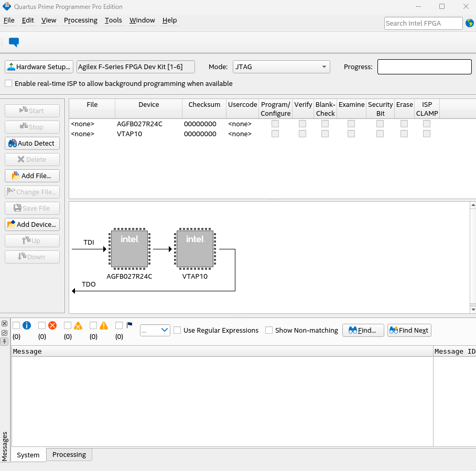Open the Tools menu
The height and width of the screenshot is (471, 476).
pos(113,20)
